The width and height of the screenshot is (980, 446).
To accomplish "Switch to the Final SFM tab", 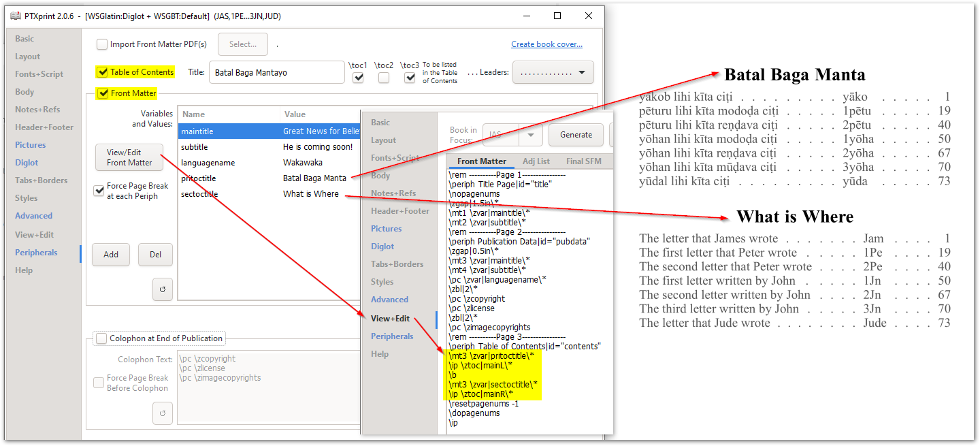I will click(x=585, y=161).
